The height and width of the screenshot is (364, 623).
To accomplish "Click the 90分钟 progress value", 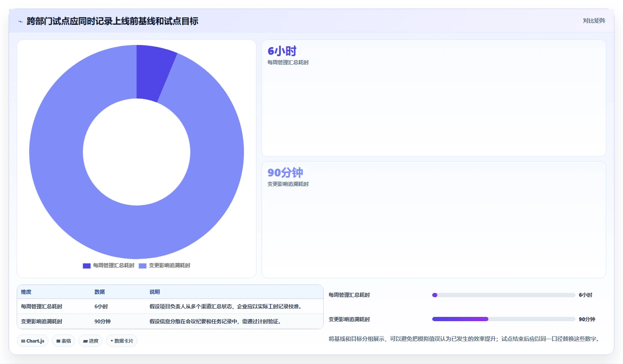I will coord(587,319).
